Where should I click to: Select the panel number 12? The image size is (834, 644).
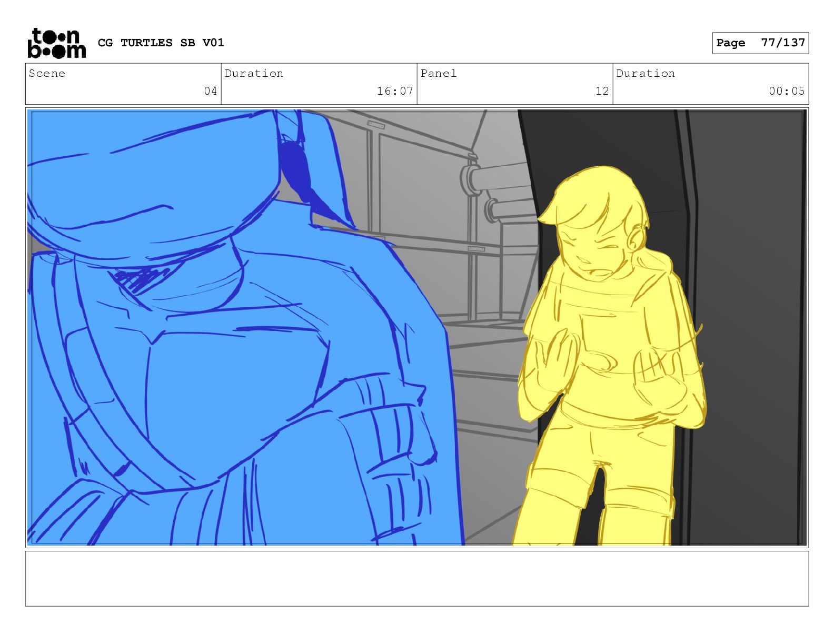pyautogui.click(x=602, y=91)
